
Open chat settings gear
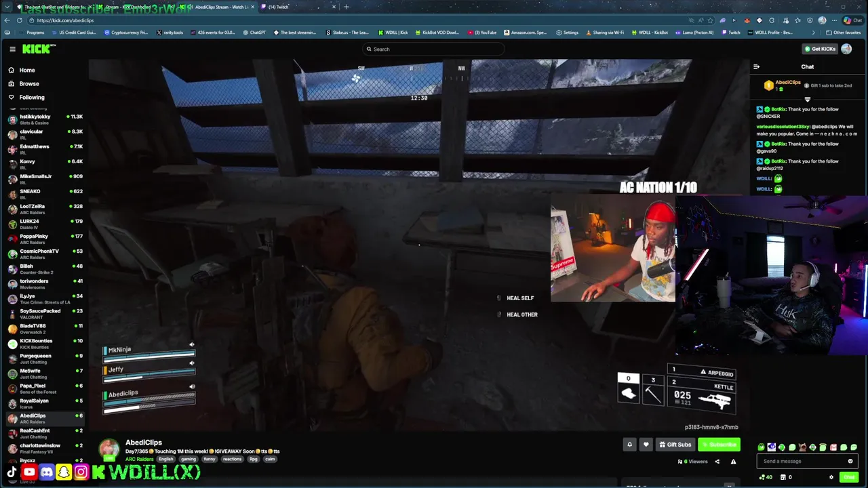[x=831, y=477]
